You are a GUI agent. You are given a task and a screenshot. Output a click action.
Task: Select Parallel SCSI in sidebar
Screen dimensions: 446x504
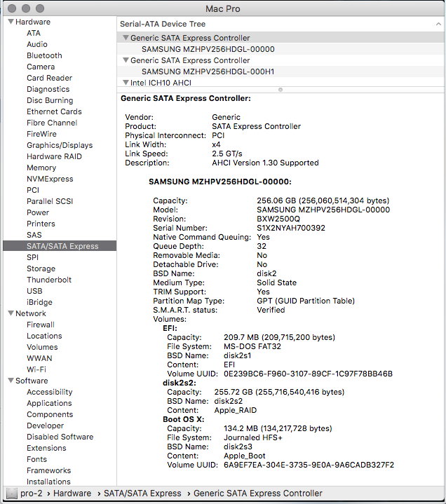pyautogui.click(x=50, y=202)
